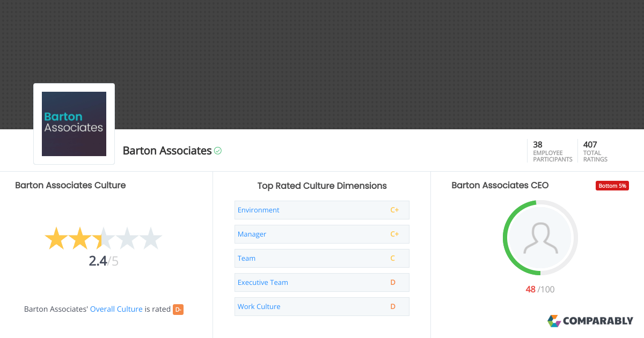The width and height of the screenshot is (644, 338).
Task: Open the Executive Team culture dimension
Action: [322, 282]
